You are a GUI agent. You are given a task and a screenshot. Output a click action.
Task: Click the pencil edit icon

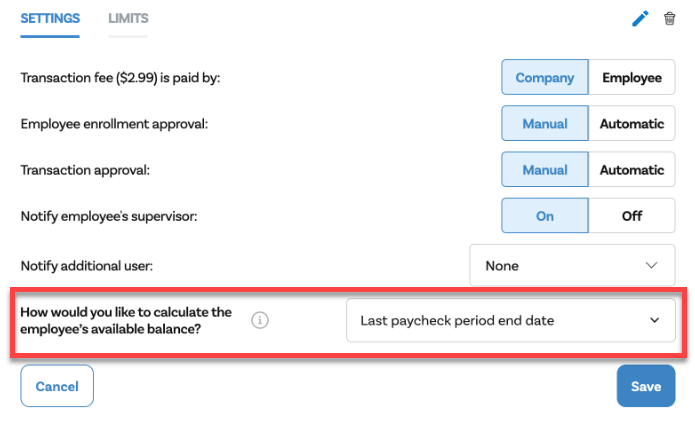click(641, 18)
